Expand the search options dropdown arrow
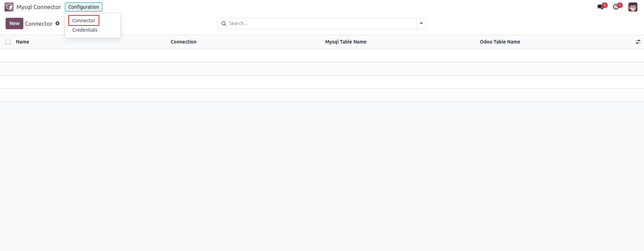Viewport: 644px width, 251px height. 421,23
